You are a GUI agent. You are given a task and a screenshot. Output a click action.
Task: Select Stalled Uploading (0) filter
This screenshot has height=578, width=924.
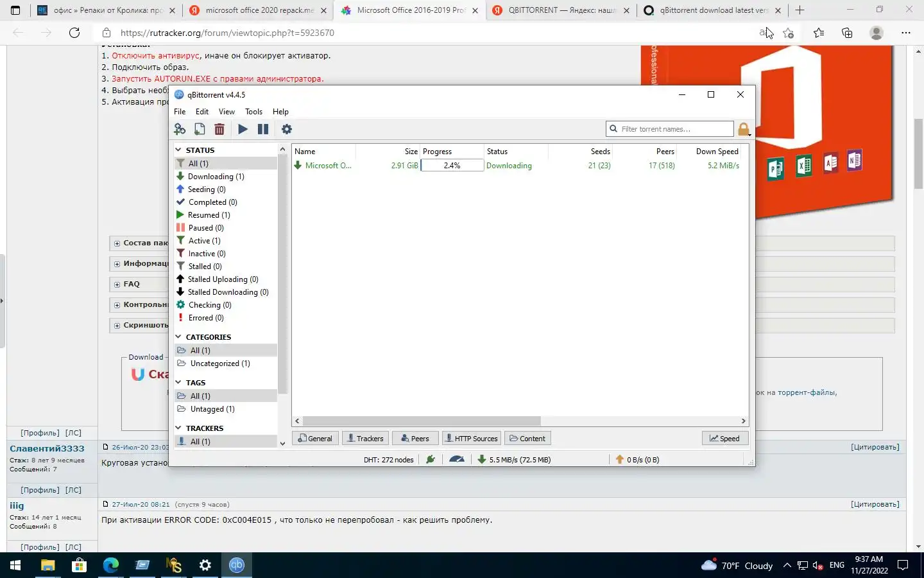pos(223,279)
